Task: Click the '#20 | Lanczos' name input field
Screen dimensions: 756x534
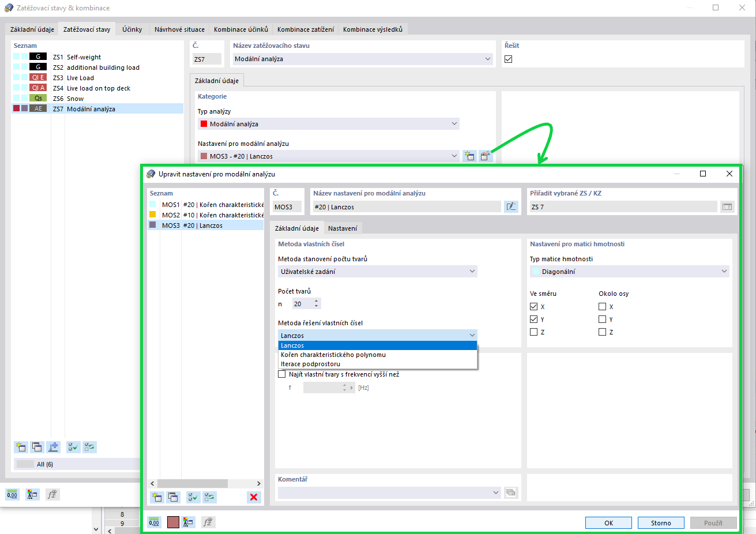Action: coord(407,206)
